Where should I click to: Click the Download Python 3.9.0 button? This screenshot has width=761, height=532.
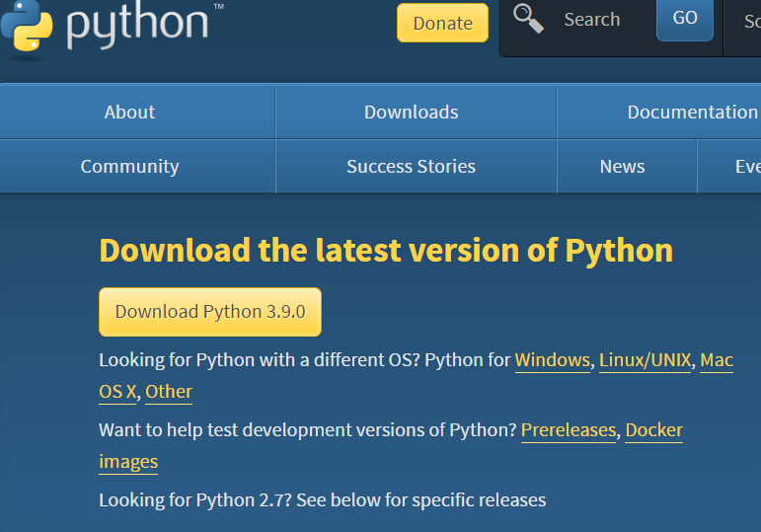click(x=210, y=312)
